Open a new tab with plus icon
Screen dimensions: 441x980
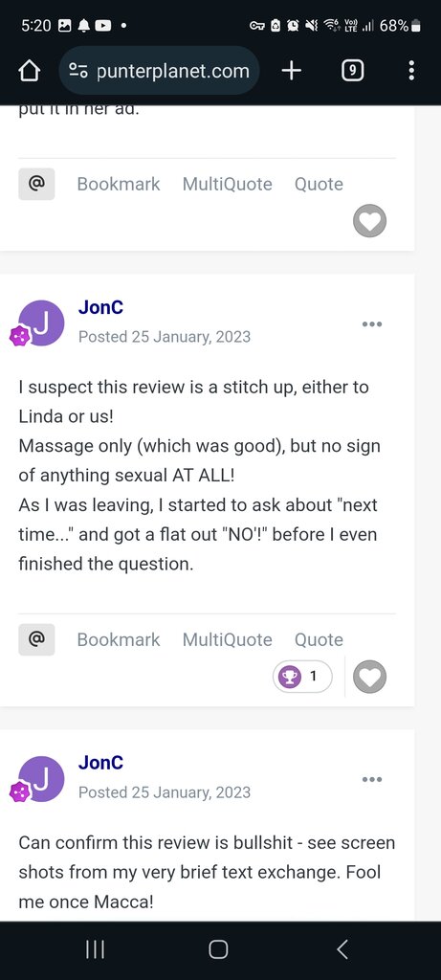[291, 71]
